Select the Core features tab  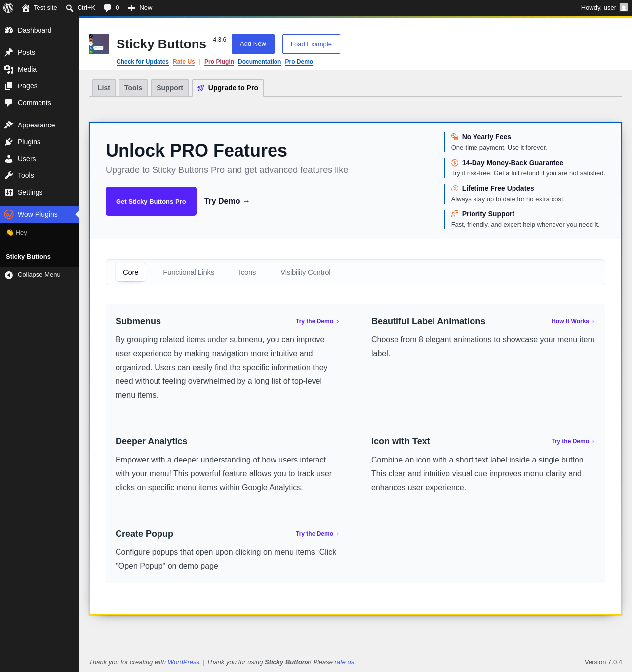[131, 272]
